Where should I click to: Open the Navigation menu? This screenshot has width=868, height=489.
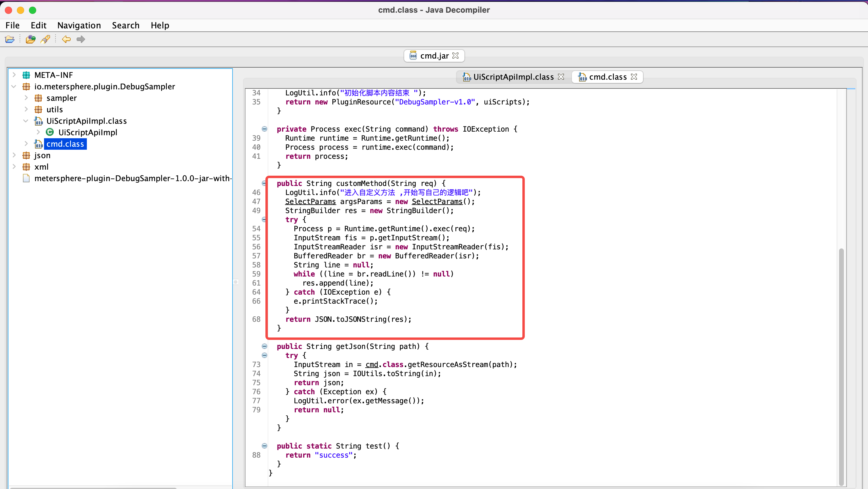(79, 25)
